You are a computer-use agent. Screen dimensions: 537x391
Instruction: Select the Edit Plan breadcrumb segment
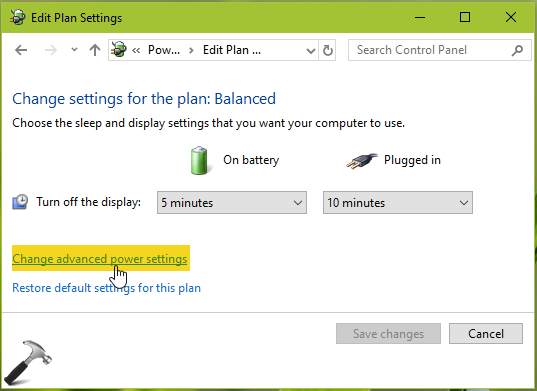[x=232, y=50]
